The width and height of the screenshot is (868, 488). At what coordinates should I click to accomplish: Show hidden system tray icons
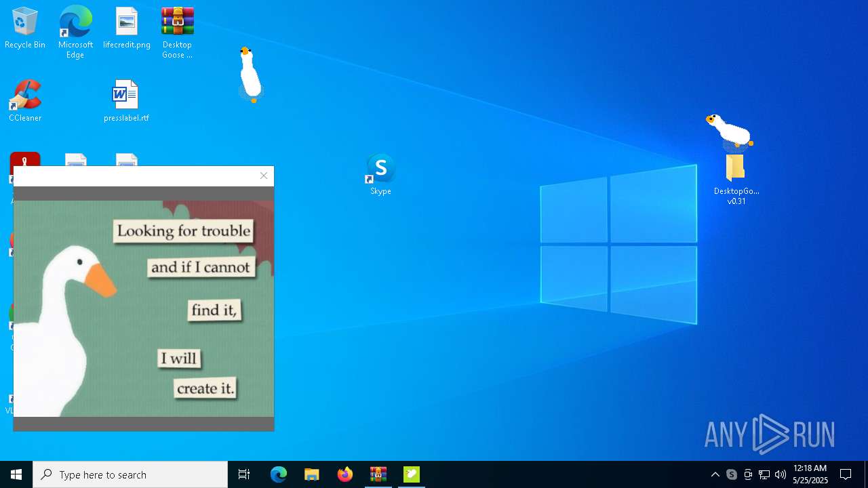pyautogui.click(x=715, y=474)
